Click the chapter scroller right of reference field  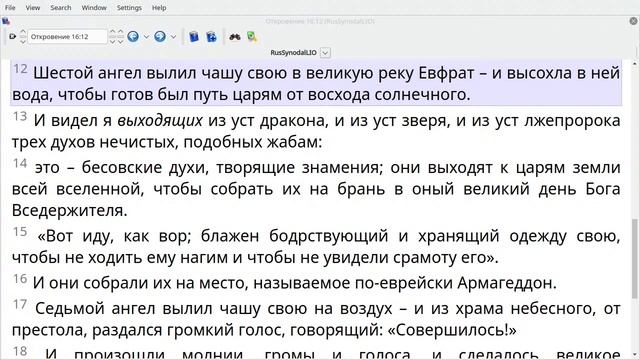[x=113, y=36]
